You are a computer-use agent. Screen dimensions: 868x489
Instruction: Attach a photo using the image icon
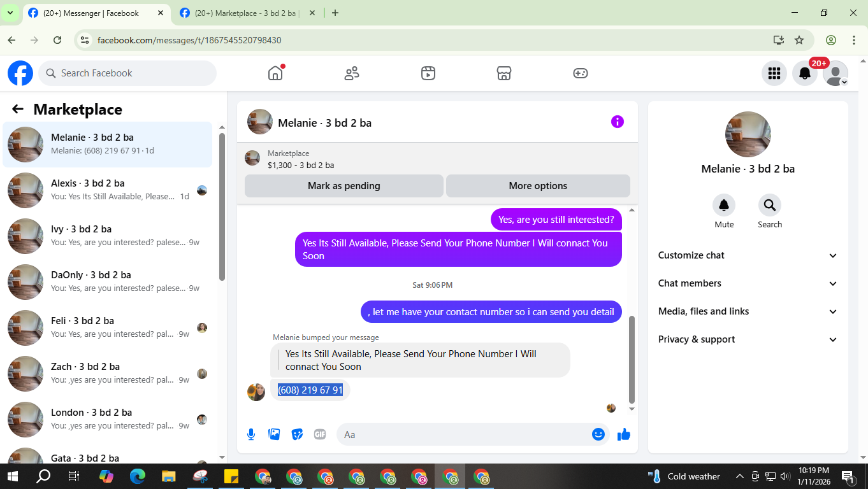pos(274,434)
